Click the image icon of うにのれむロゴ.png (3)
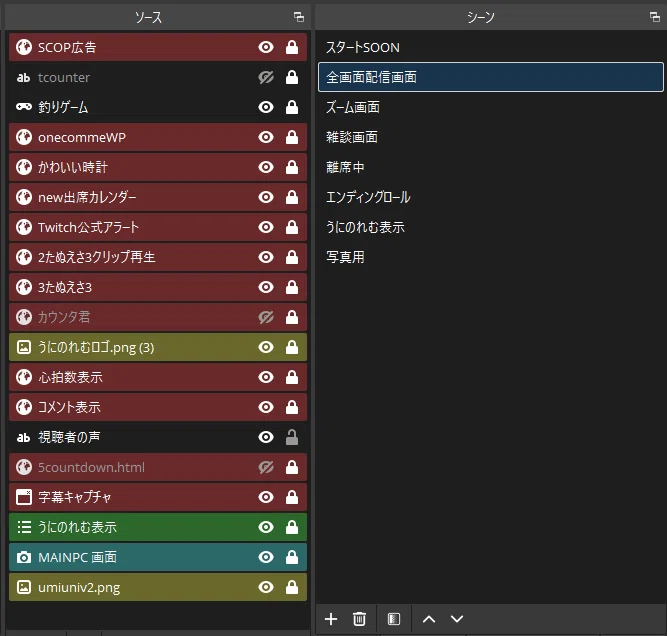The height and width of the screenshot is (636, 667). 24,347
